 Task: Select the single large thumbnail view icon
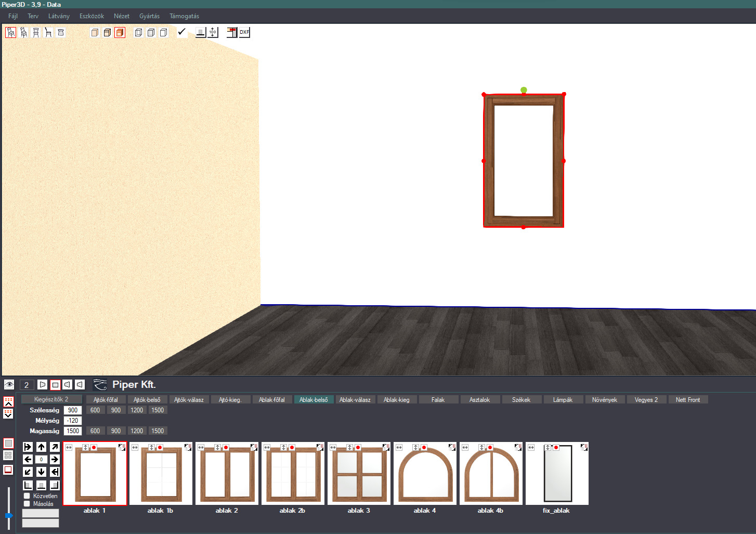pos(8,443)
